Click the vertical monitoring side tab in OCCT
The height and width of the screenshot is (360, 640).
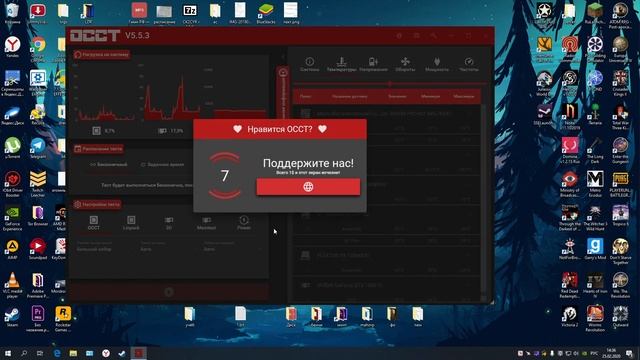tap(283, 94)
